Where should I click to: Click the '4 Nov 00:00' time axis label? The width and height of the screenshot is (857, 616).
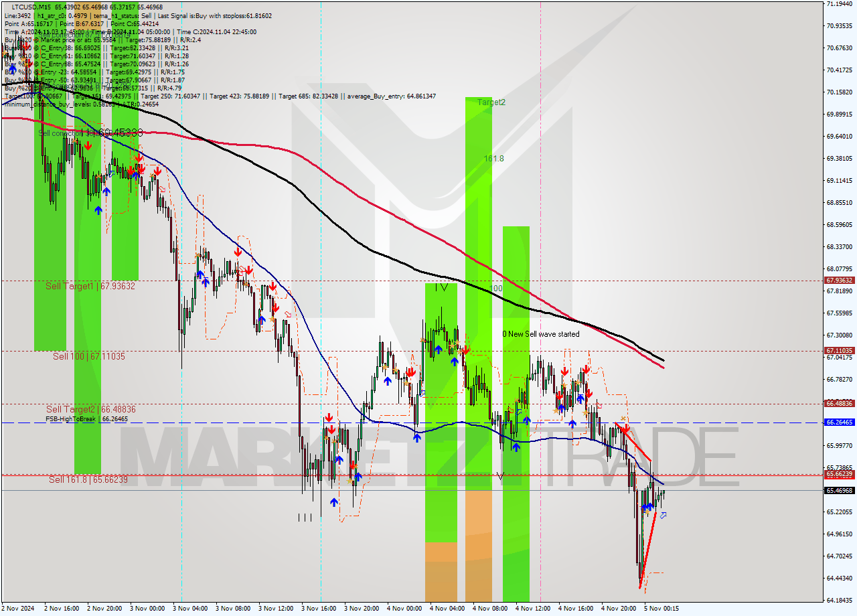tap(404, 609)
